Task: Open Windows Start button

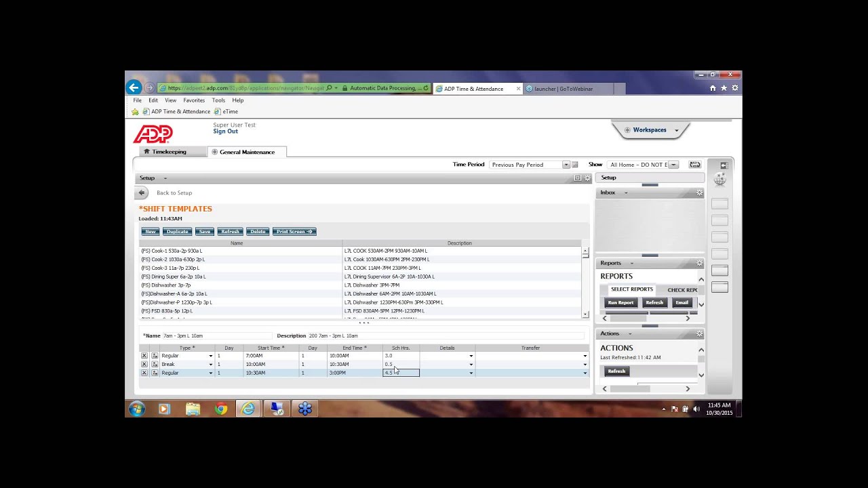Action: click(137, 409)
